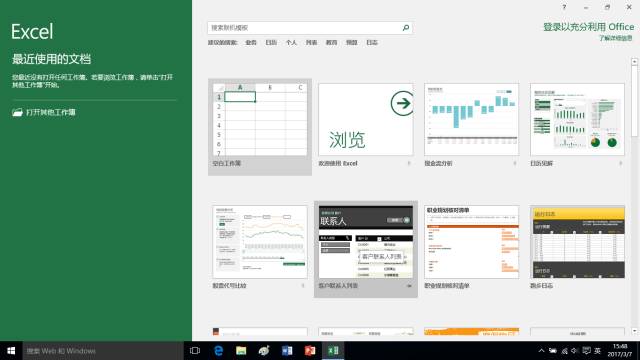Open Task View on the taskbar
The width and height of the screenshot is (640, 360).
195,351
